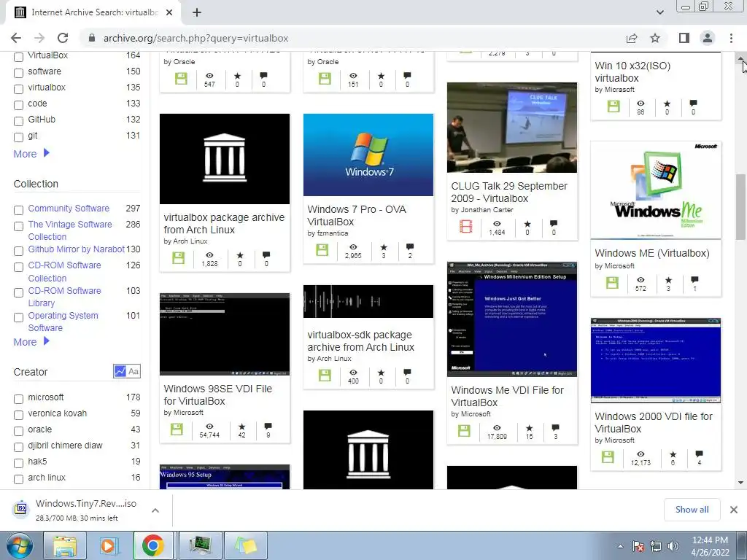Open Windows 7 Pro - OVA VirtualBox title

pyautogui.click(x=356, y=216)
